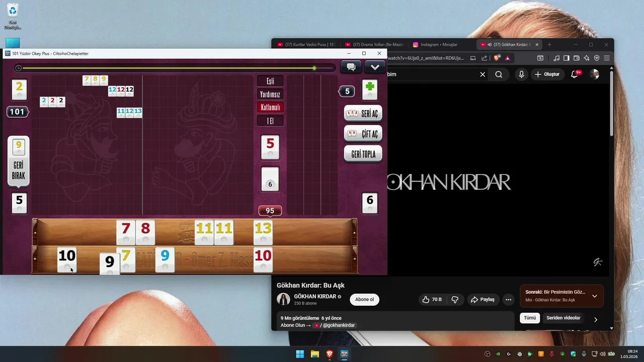Click the turn timer progress bar
Screen dimensions: 644x362
(x=178, y=68)
